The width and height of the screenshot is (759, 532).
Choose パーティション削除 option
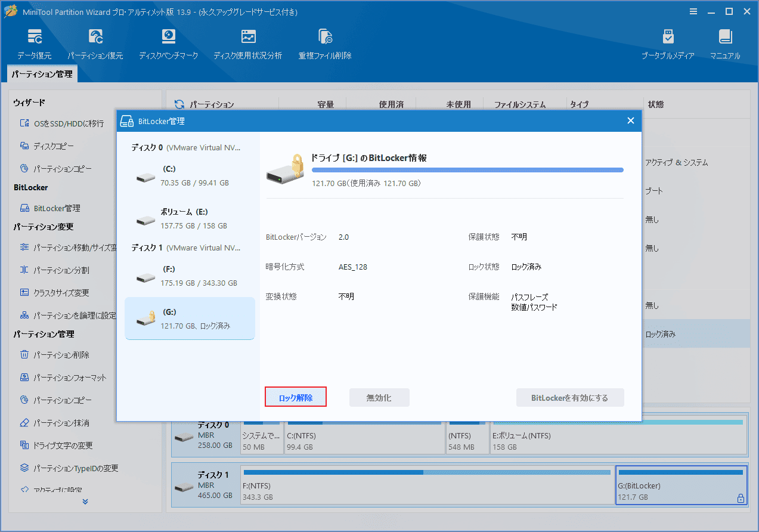pyautogui.click(x=55, y=355)
